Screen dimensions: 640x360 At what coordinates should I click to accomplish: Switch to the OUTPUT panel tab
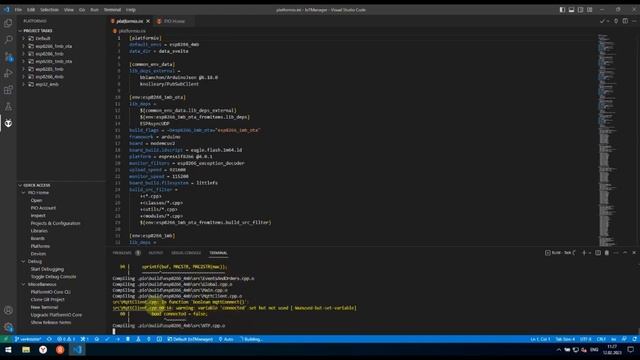[x=156, y=253]
